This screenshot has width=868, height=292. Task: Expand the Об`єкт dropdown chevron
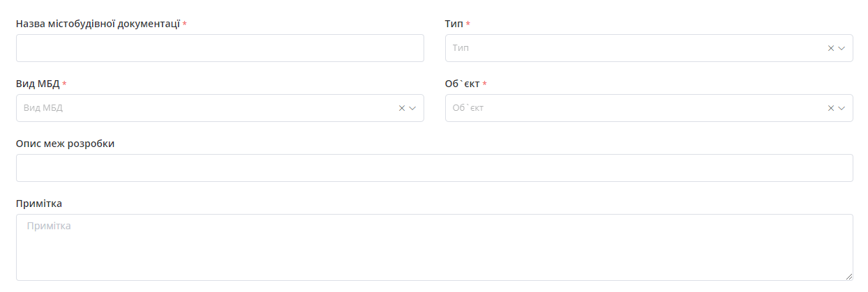click(x=841, y=108)
